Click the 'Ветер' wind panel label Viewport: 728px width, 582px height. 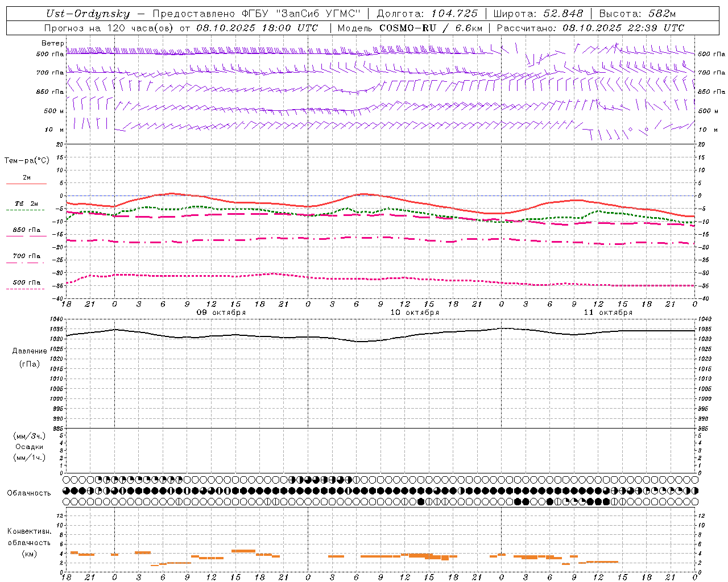tap(52, 43)
